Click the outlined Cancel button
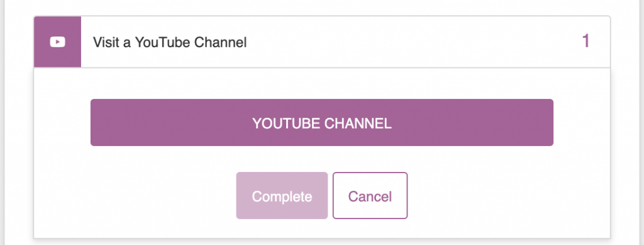The width and height of the screenshot is (644, 245). (x=370, y=196)
